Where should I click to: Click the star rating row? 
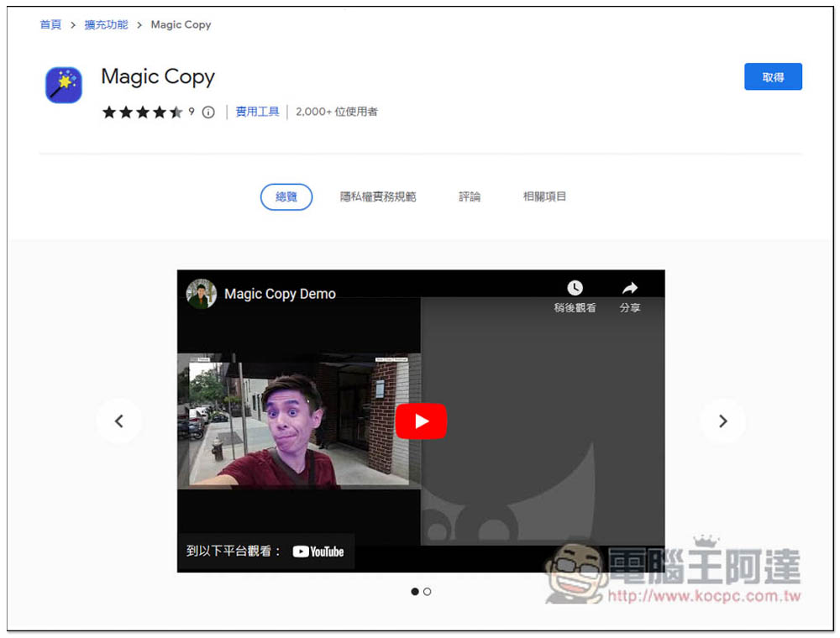(143, 112)
